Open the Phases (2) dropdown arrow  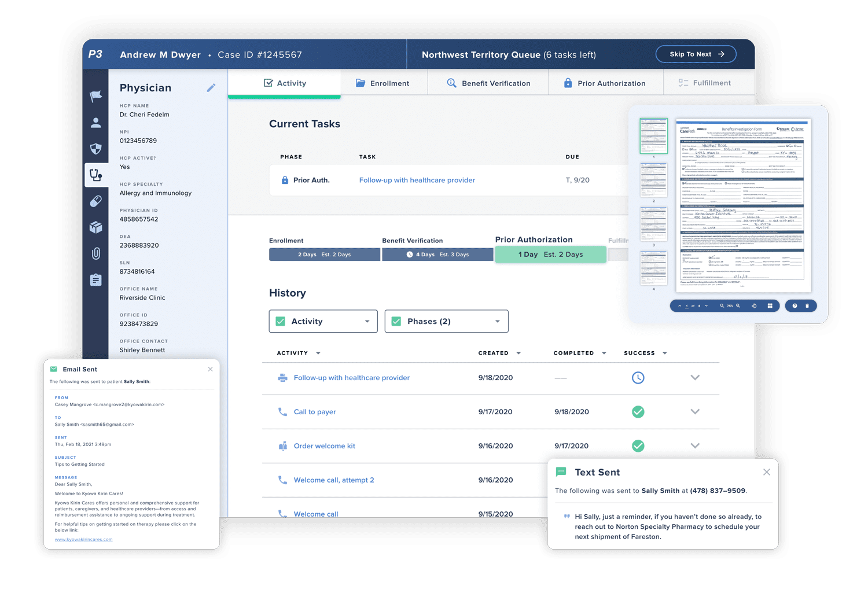498,322
